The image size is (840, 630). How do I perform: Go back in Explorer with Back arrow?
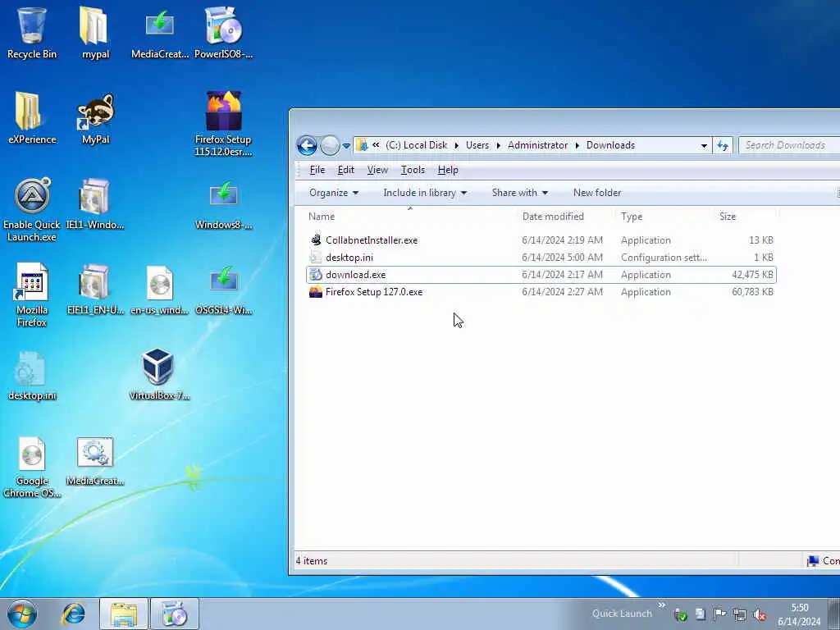(x=307, y=145)
